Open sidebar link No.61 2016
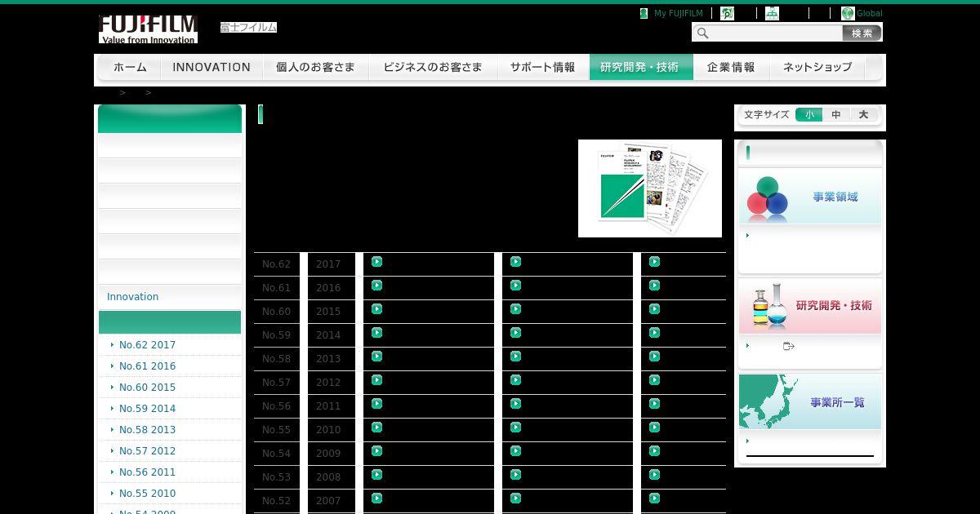 (147, 366)
